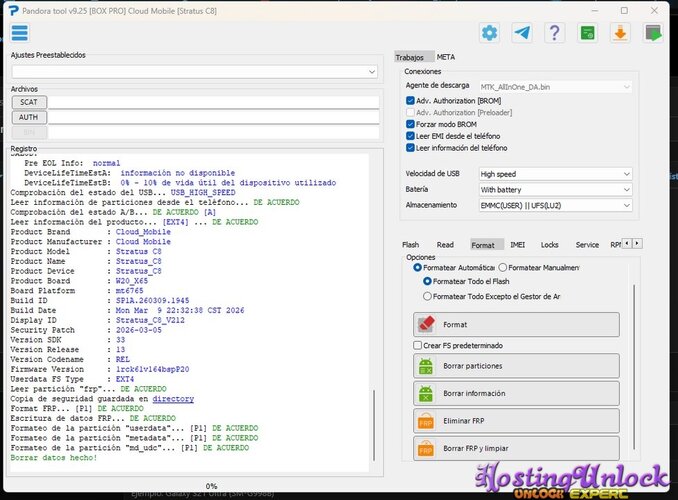Open the backup directory link
Screen dimensions: 678x500
click(173, 399)
